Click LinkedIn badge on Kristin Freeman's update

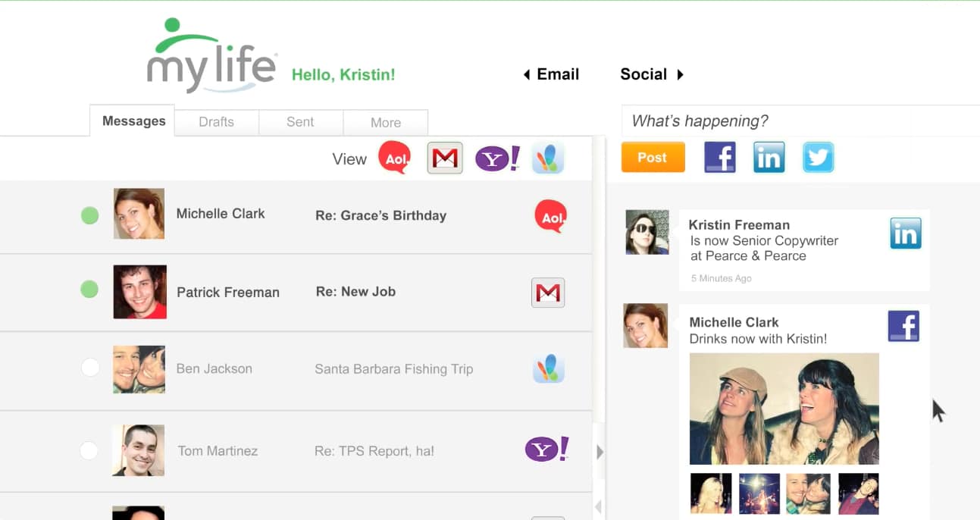point(906,234)
